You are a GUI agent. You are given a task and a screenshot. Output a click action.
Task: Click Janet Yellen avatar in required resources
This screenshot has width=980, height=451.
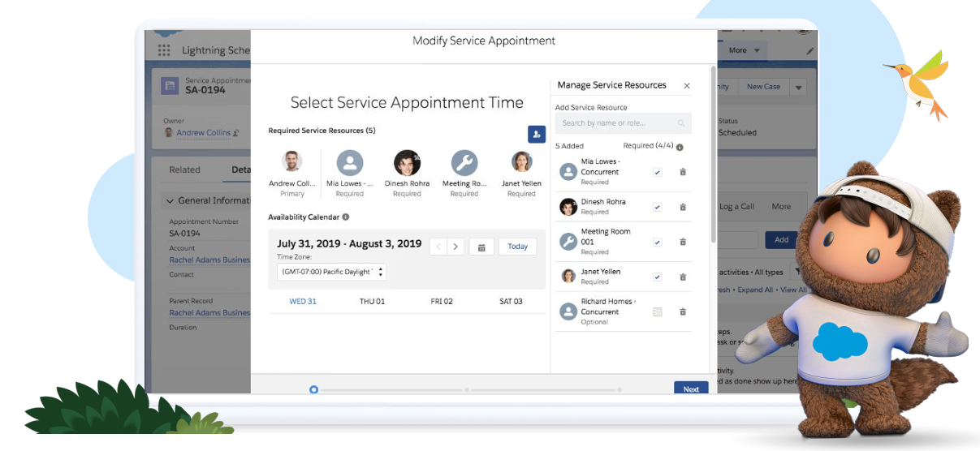522,162
